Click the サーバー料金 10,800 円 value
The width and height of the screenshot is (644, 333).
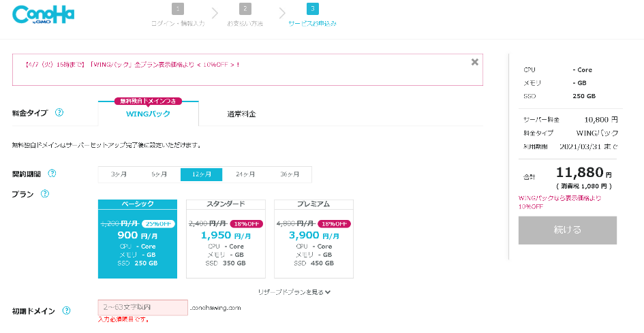[x=601, y=120]
